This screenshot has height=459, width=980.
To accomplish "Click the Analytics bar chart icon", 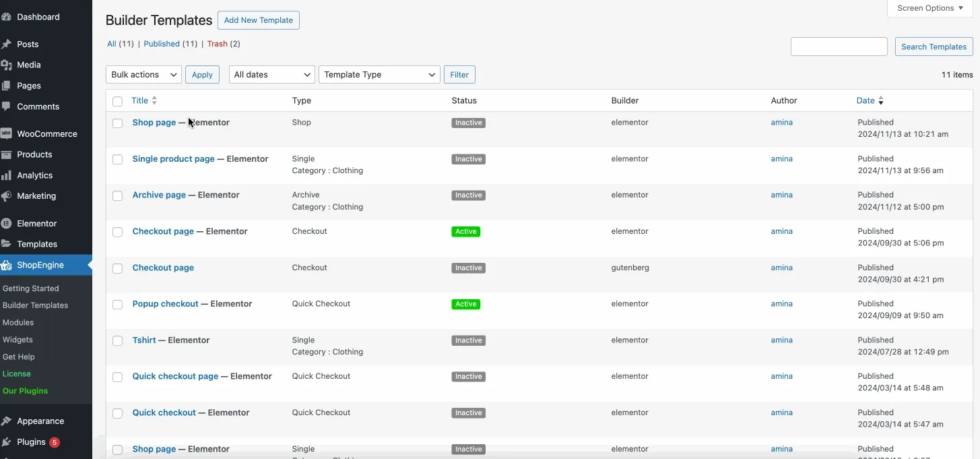I will [x=6, y=176].
